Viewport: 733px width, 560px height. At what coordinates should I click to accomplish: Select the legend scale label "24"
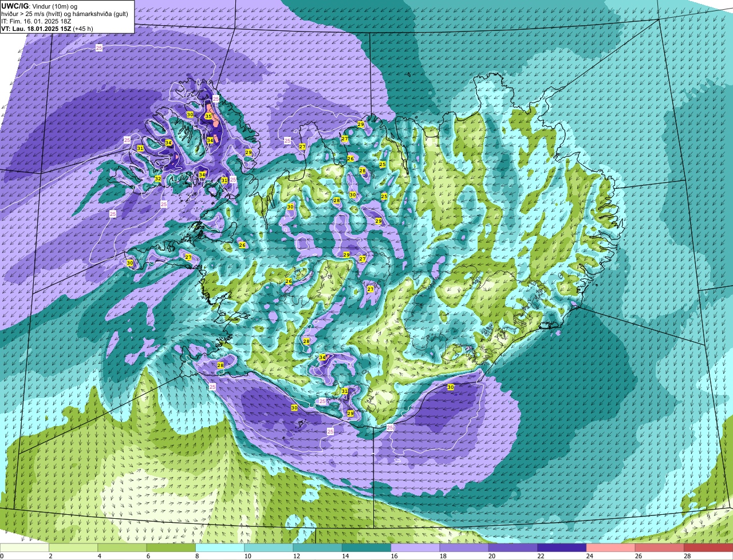[590, 556]
